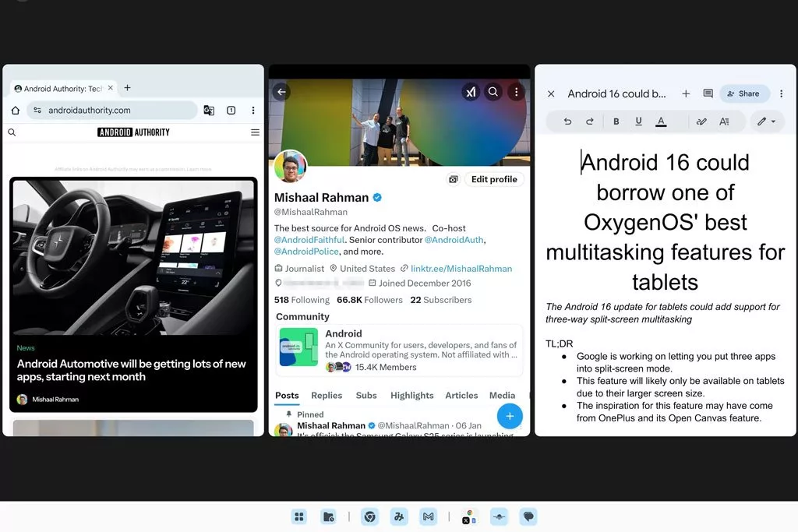Click Android Authority search magnifier icon
This screenshot has width=798, height=532.
point(12,132)
